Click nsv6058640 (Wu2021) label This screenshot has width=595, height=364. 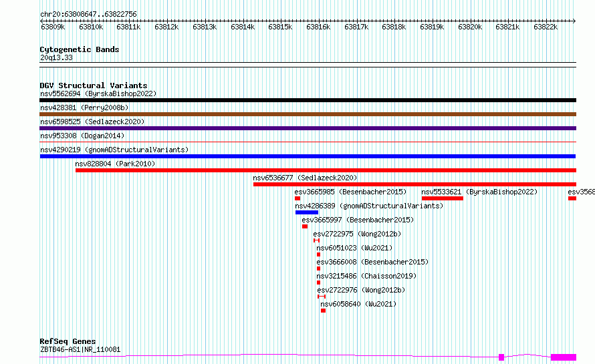point(358,304)
